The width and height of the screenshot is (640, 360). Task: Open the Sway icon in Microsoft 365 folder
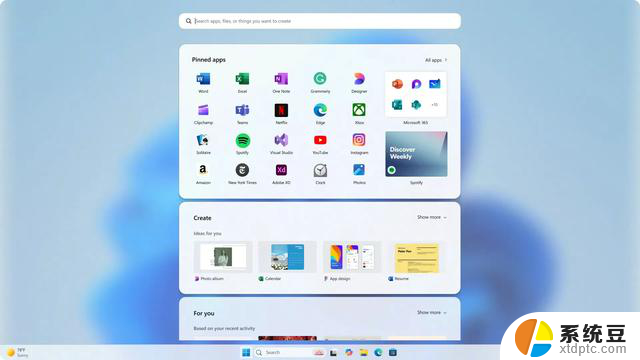[x=397, y=105]
